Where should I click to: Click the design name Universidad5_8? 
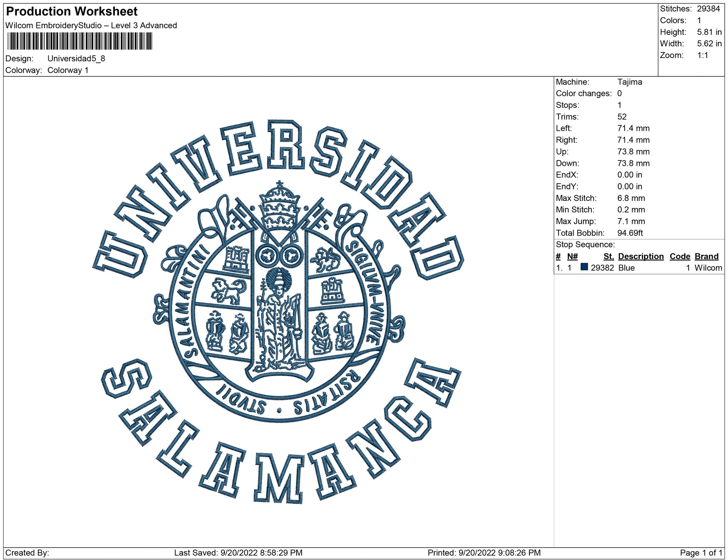[x=76, y=59]
